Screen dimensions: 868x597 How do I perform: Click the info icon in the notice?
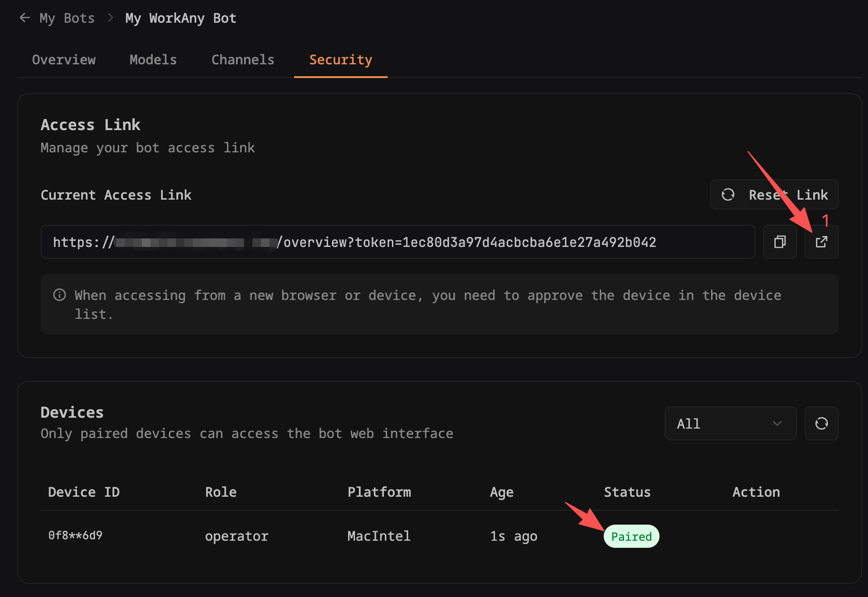pyautogui.click(x=60, y=295)
